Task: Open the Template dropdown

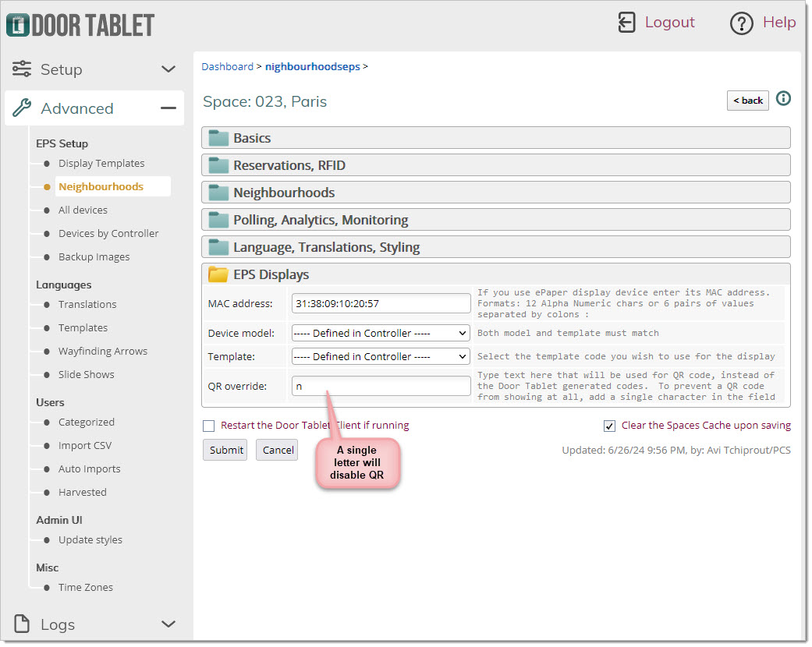Action: [x=381, y=356]
